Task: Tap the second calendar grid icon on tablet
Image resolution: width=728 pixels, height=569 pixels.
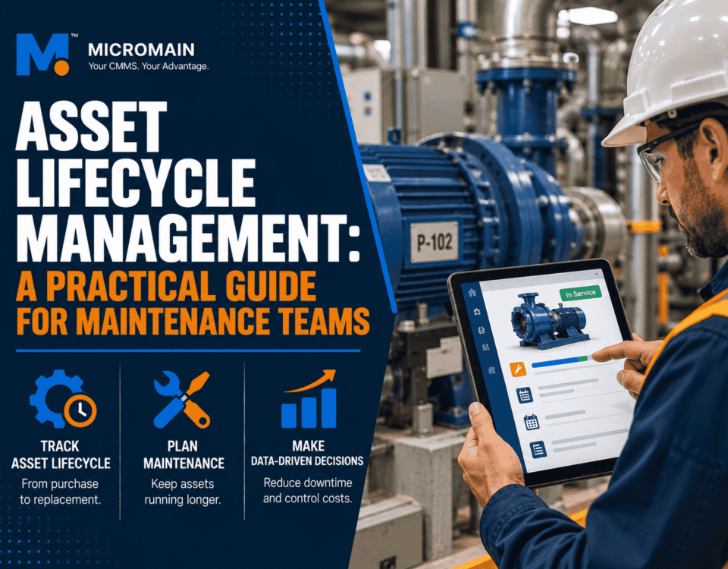Action: point(531,423)
